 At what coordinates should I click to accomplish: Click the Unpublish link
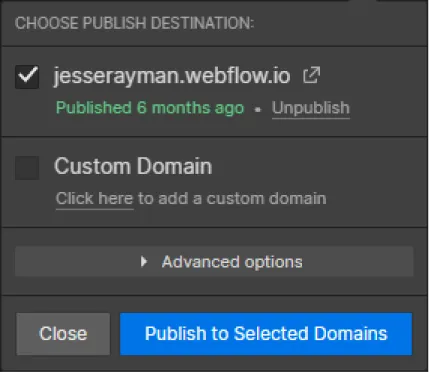tap(311, 108)
